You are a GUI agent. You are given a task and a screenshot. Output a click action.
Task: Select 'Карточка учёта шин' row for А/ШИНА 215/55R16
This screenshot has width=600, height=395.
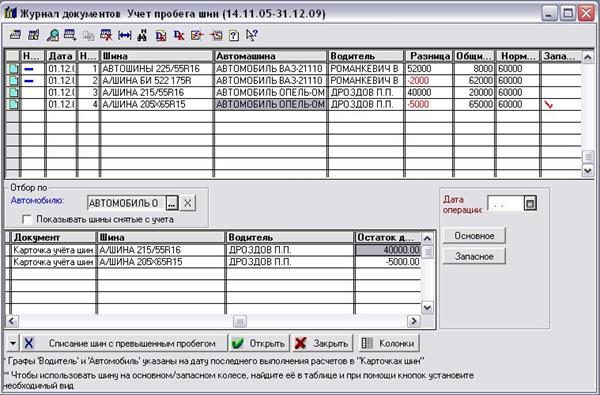click(53, 250)
